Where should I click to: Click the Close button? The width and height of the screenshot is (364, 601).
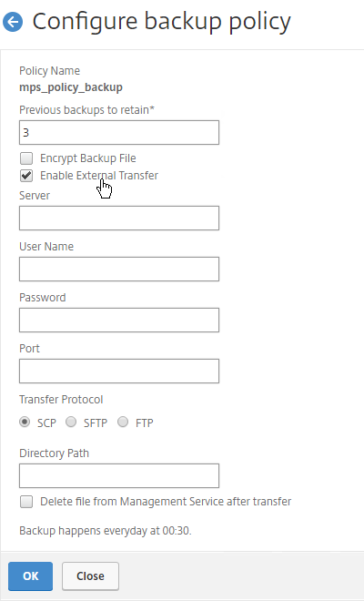tap(90, 576)
